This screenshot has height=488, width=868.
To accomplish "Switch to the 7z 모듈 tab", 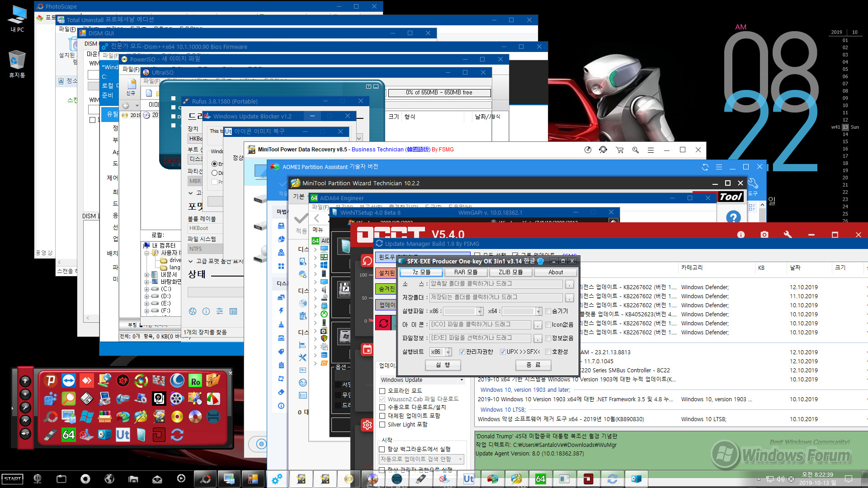I will click(x=421, y=272).
